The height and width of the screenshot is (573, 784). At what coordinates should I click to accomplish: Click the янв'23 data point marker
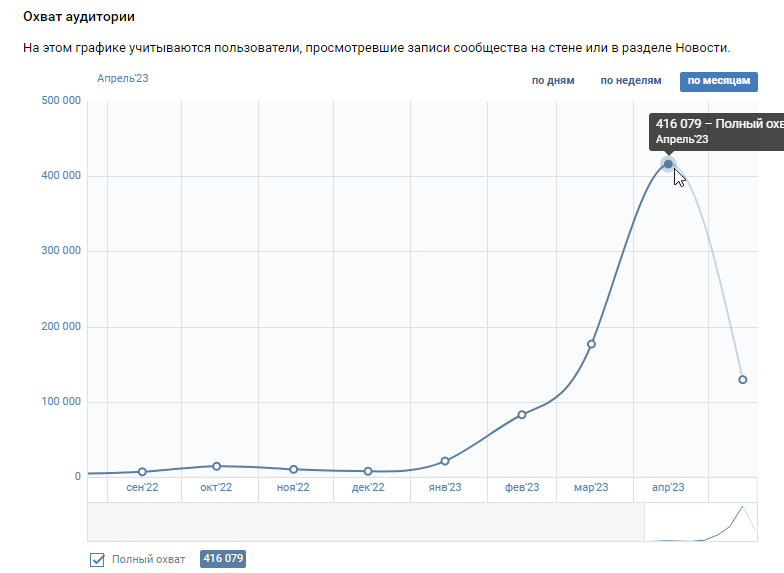tap(445, 461)
